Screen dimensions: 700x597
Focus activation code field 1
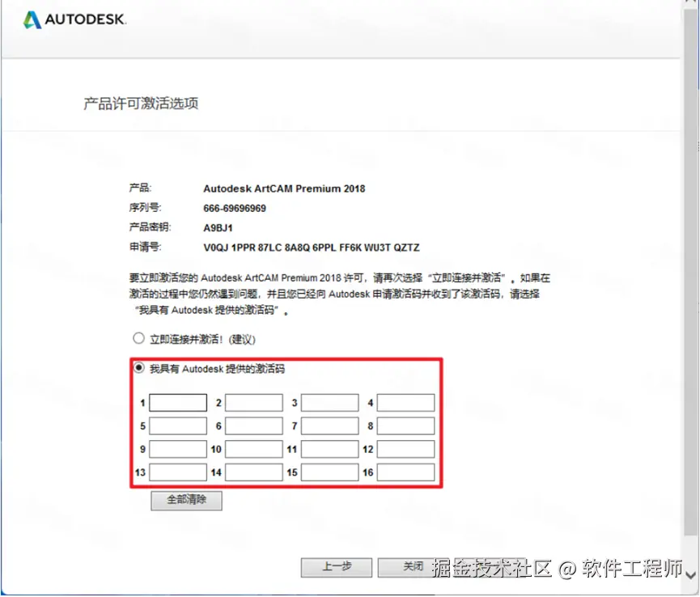pos(178,403)
